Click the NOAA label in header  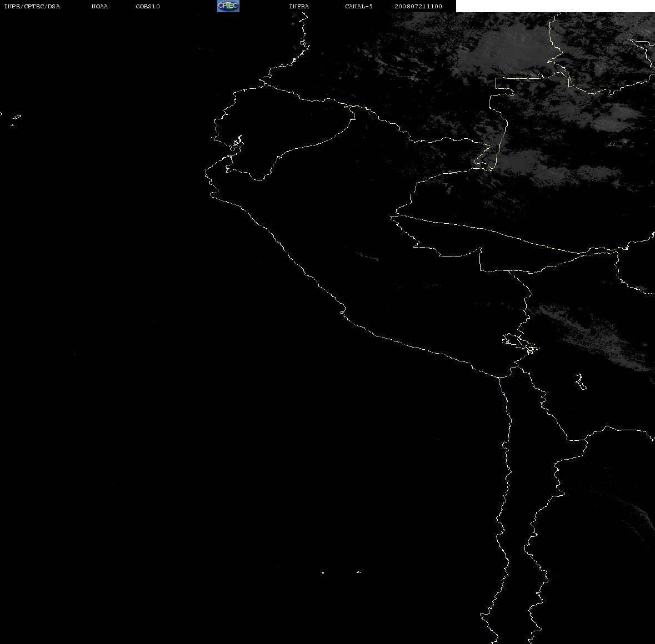(x=99, y=6)
